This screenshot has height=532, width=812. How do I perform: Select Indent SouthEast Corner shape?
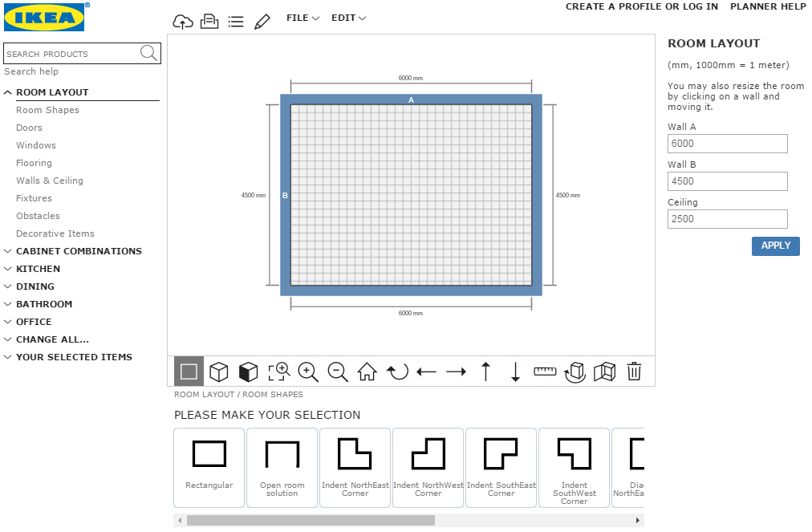[x=501, y=467]
